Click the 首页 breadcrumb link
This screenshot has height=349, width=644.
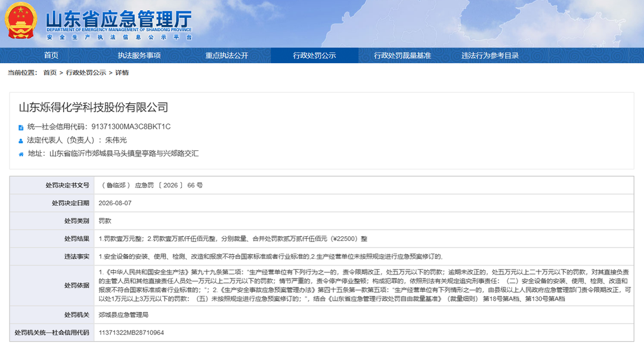tap(50, 73)
